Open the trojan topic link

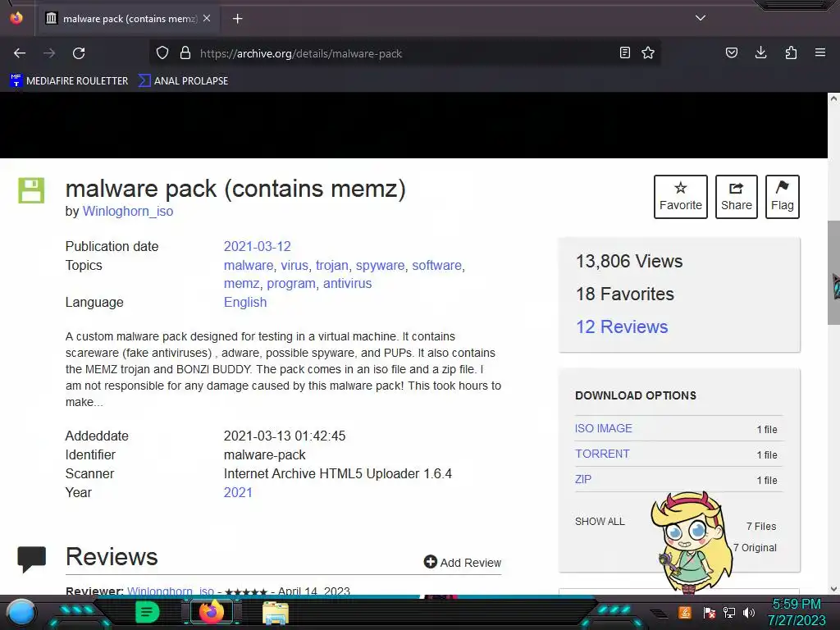(331, 265)
